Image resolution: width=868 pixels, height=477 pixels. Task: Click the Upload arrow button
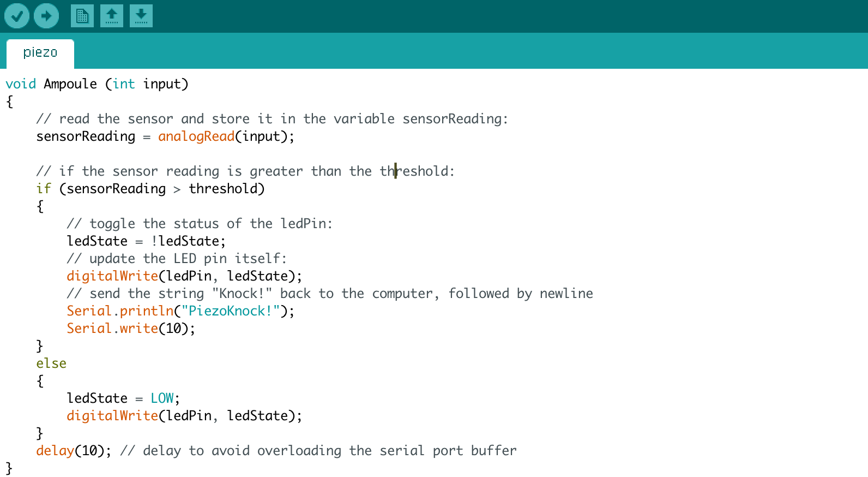coord(46,16)
